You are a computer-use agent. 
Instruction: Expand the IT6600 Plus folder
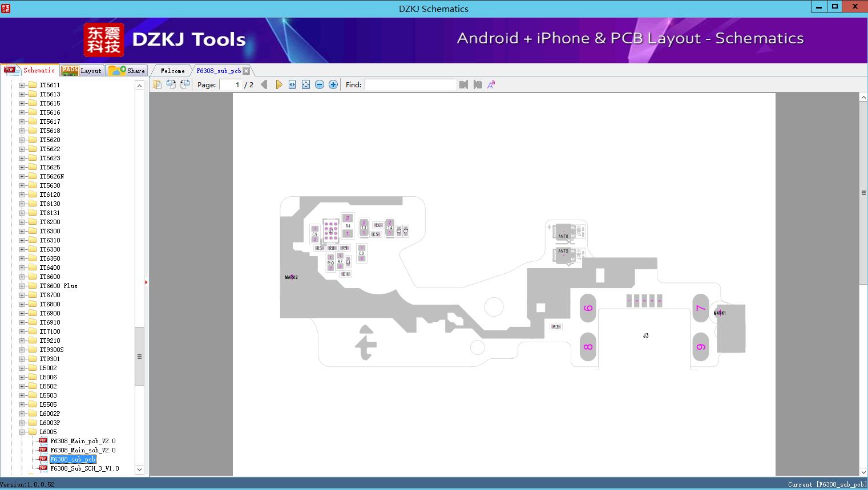(22, 286)
